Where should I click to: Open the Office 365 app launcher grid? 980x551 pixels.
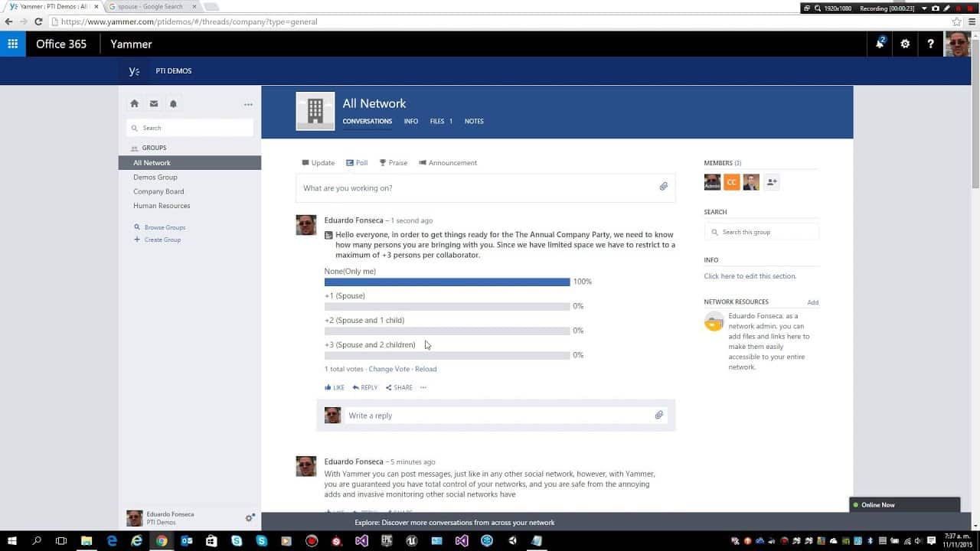click(x=12, y=44)
